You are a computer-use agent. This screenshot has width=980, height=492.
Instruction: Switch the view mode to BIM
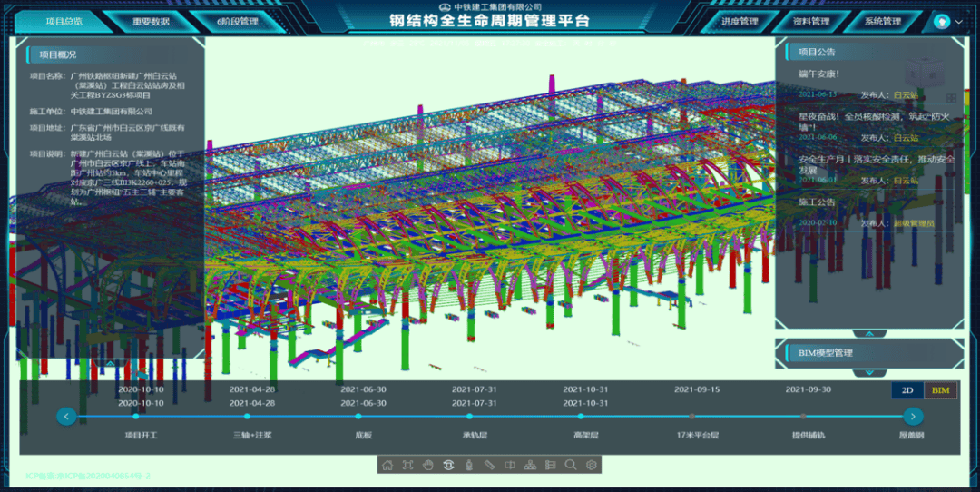940,390
